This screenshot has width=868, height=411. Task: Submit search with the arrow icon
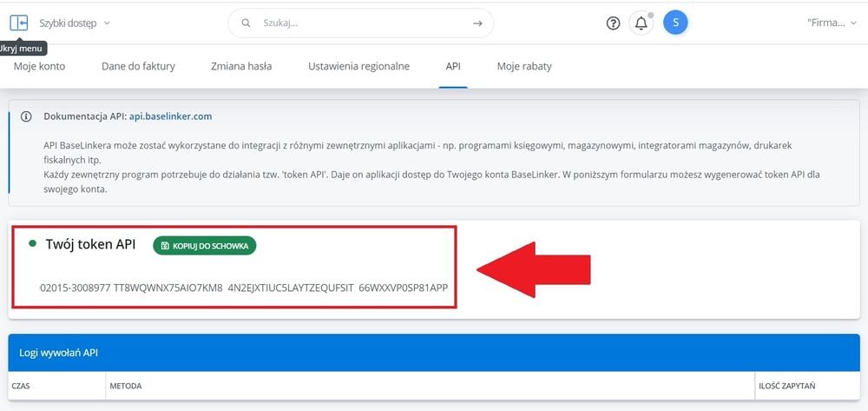[477, 23]
